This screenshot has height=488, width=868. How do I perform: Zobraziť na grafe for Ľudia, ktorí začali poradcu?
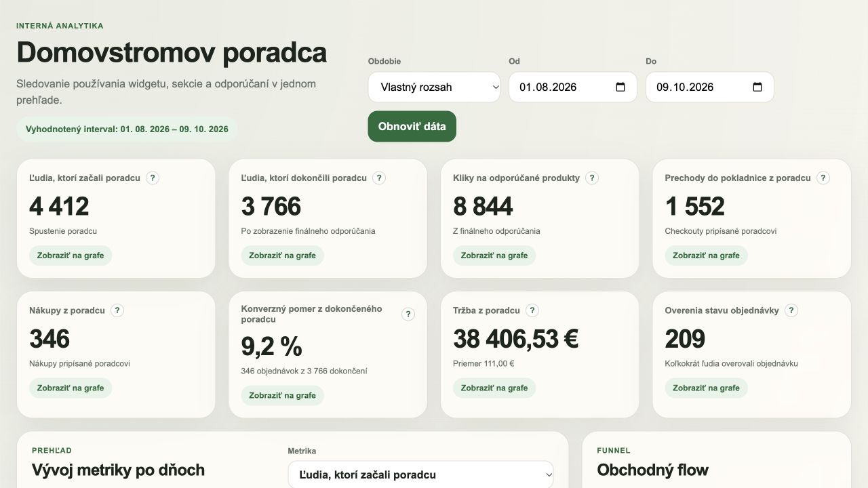(x=71, y=256)
